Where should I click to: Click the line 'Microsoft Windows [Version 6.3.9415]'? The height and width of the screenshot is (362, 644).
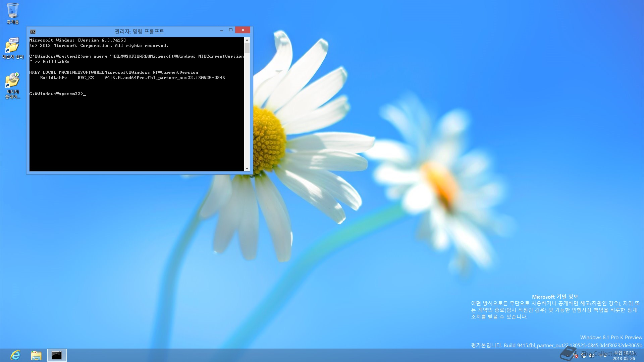coord(78,40)
